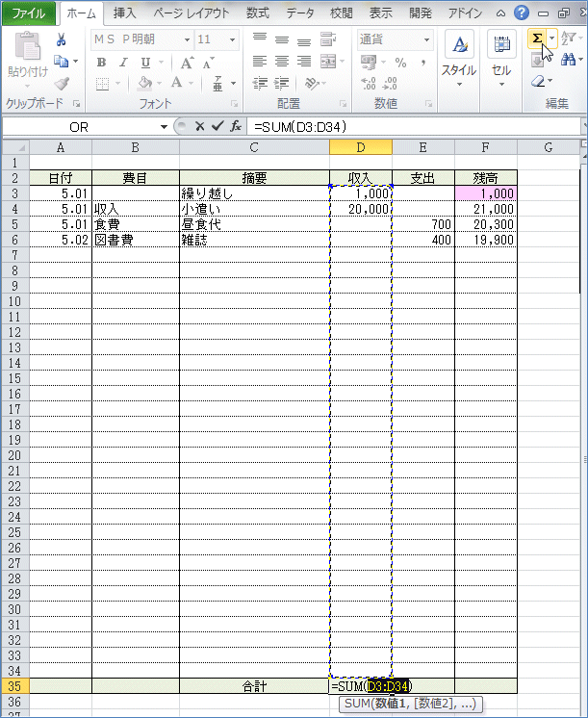Toggle top vertical alignment
Viewport: 588px width, 718px height.
(x=260, y=39)
